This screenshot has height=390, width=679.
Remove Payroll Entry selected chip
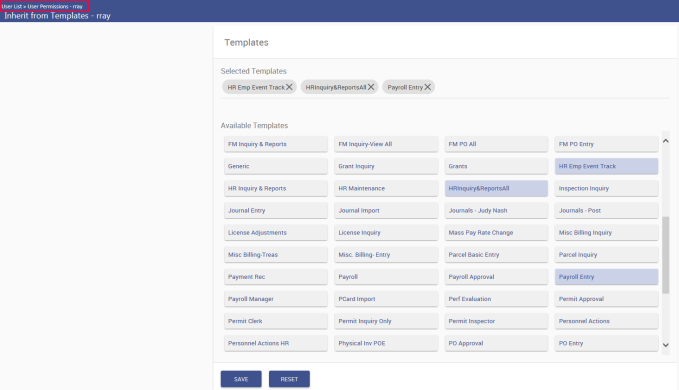[427, 87]
